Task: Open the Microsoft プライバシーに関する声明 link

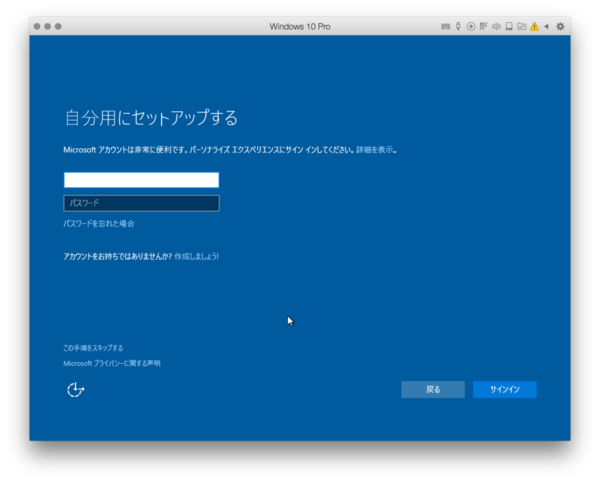Action: click(112, 363)
